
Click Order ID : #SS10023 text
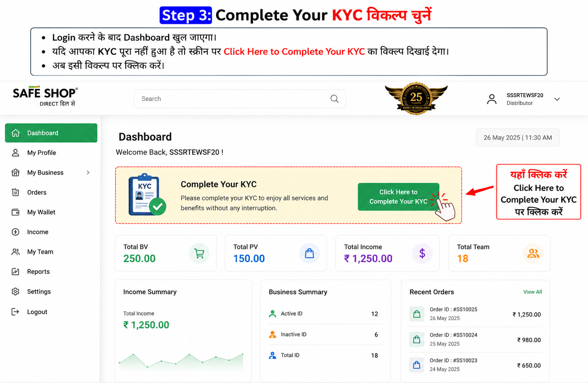(x=453, y=360)
